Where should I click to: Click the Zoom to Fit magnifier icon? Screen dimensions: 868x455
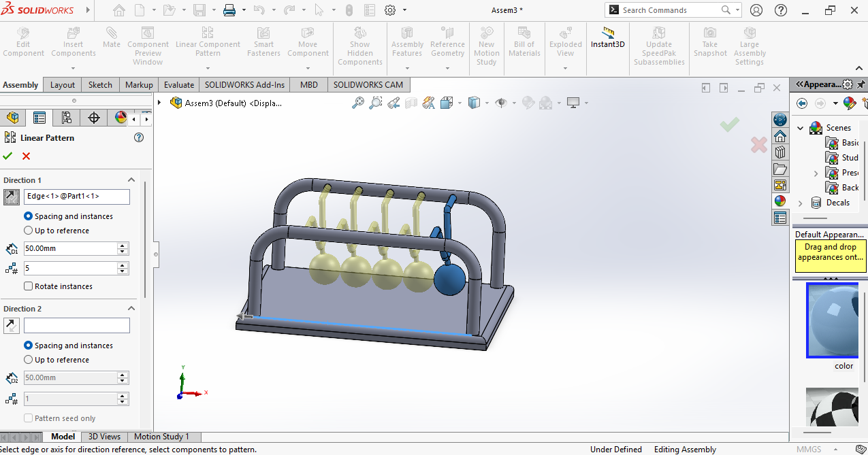[358, 103]
